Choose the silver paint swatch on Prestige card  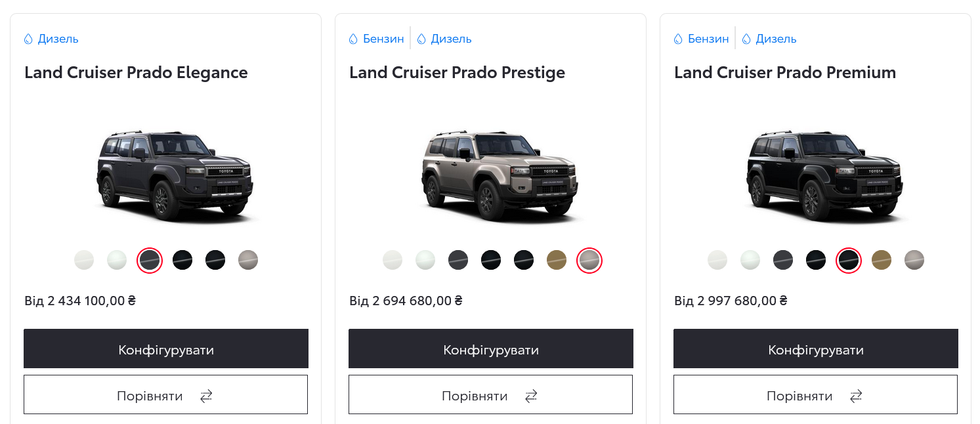589,260
